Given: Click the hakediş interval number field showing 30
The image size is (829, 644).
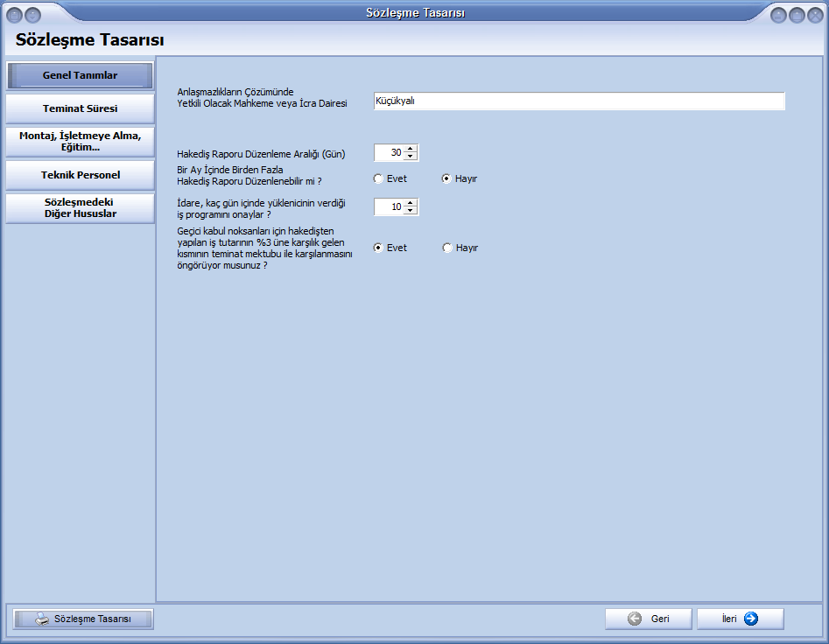Looking at the screenshot, I should (x=389, y=152).
